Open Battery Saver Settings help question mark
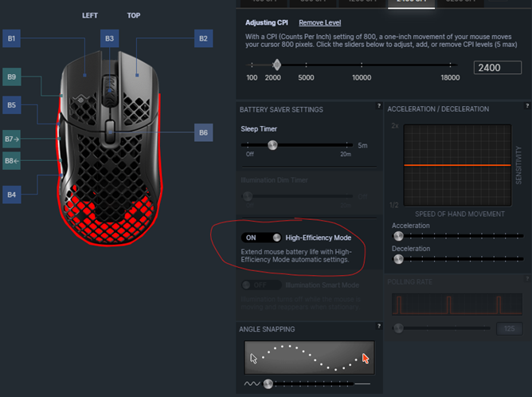Screen dimensions: 532x397 [379, 105]
